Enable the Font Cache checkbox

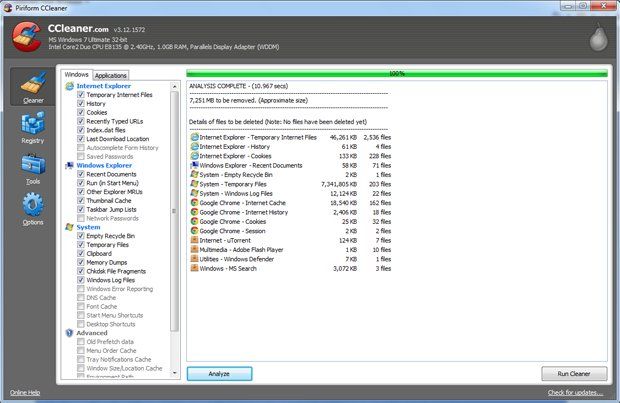click(x=81, y=306)
